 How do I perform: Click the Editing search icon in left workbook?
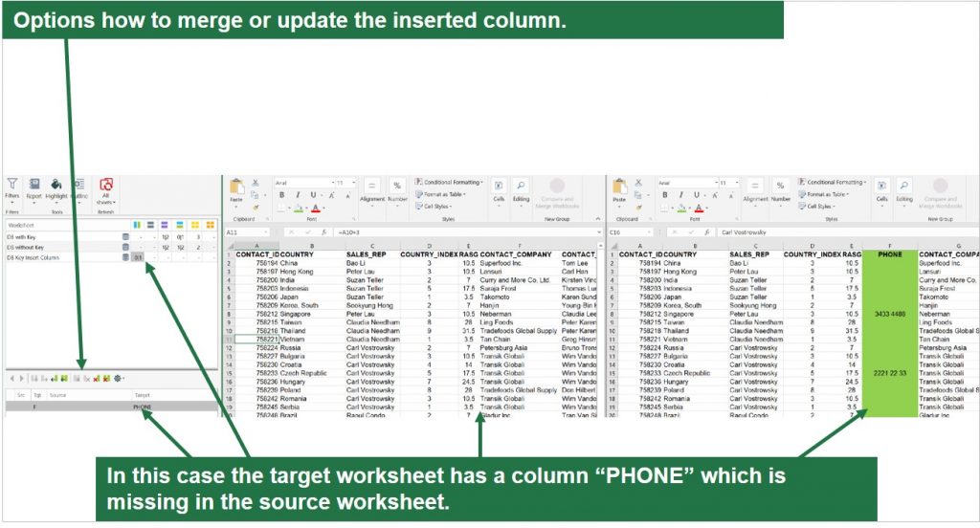[x=520, y=187]
